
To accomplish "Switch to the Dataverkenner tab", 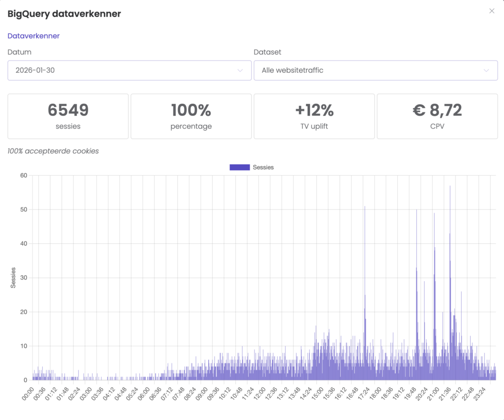I will click(33, 36).
